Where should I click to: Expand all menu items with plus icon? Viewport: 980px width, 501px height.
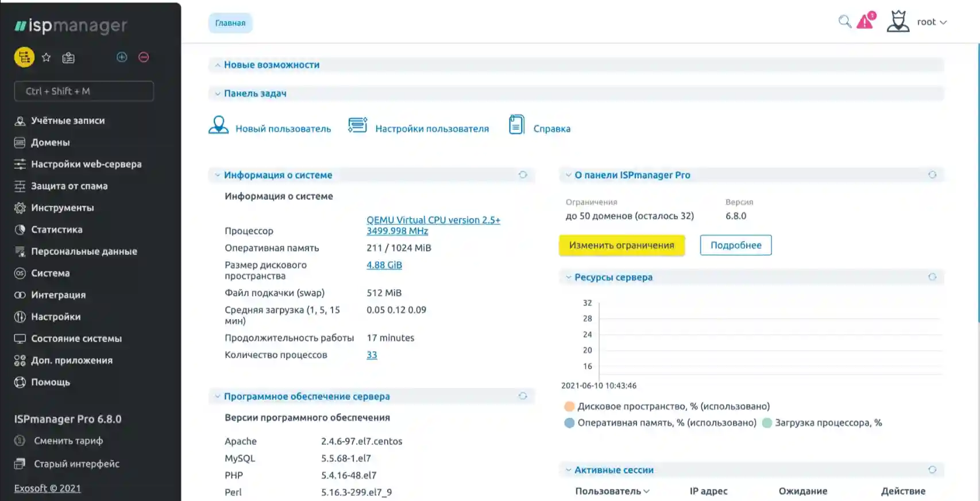point(122,57)
